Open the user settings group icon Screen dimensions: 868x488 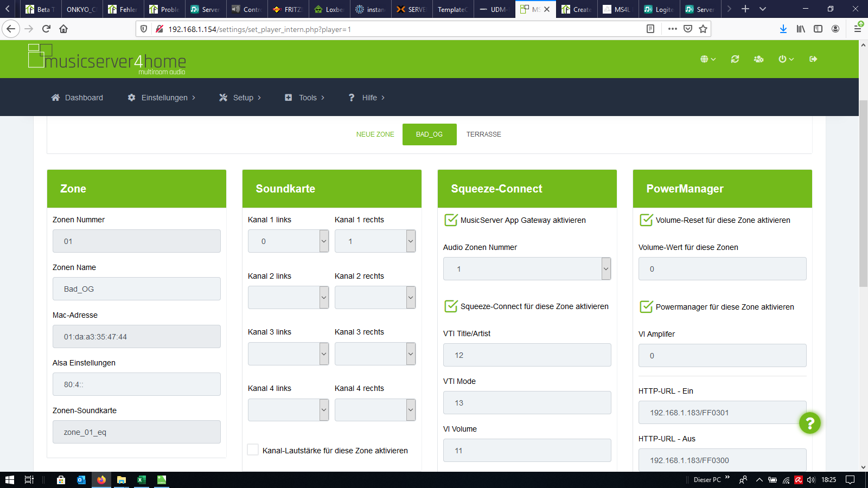[x=759, y=59]
